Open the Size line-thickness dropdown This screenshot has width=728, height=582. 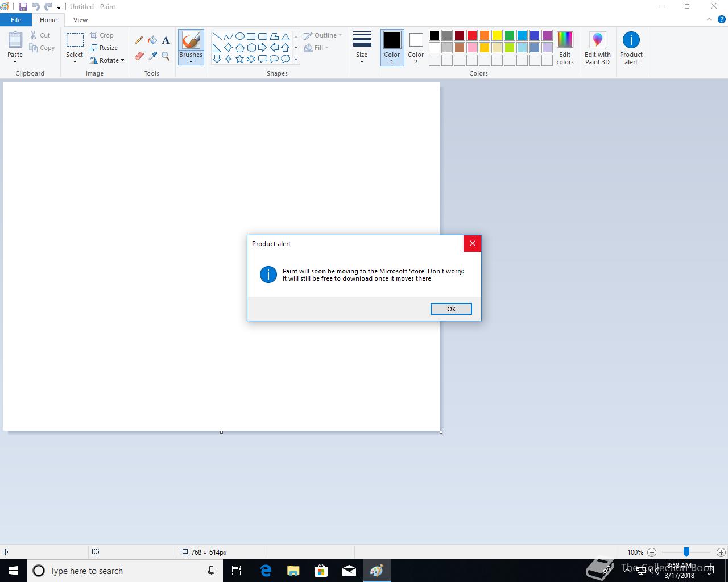362,48
